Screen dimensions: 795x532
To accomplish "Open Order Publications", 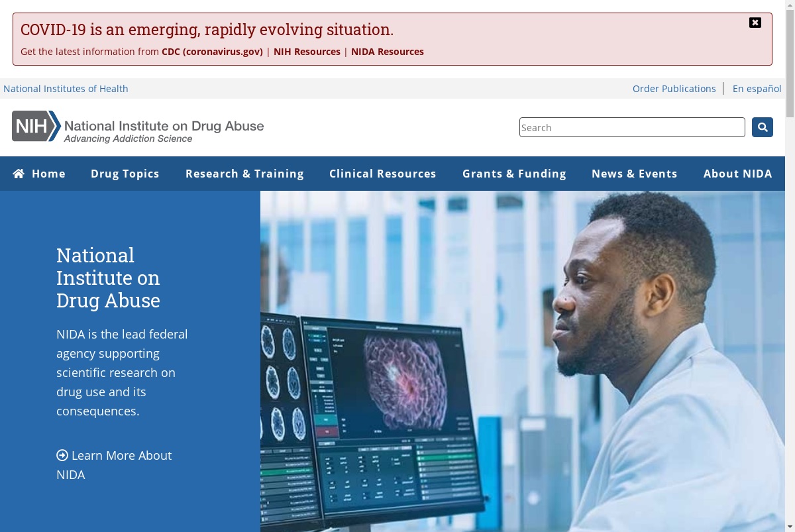I will (674, 89).
